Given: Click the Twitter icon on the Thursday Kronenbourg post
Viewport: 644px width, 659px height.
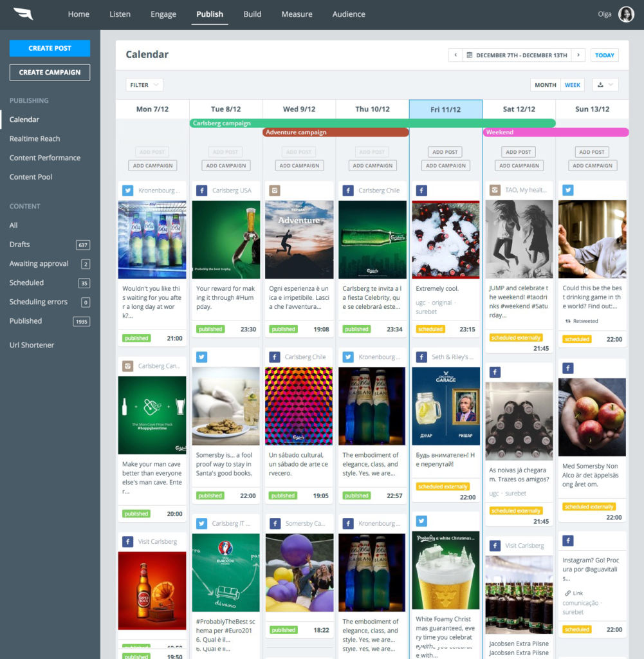Looking at the screenshot, I should (x=348, y=357).
